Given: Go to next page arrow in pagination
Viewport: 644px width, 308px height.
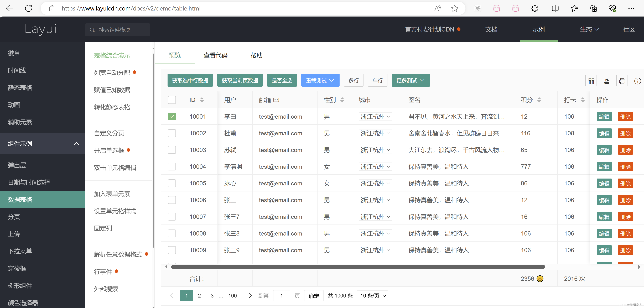Looking at the screenshot, I should pos(250,295).
